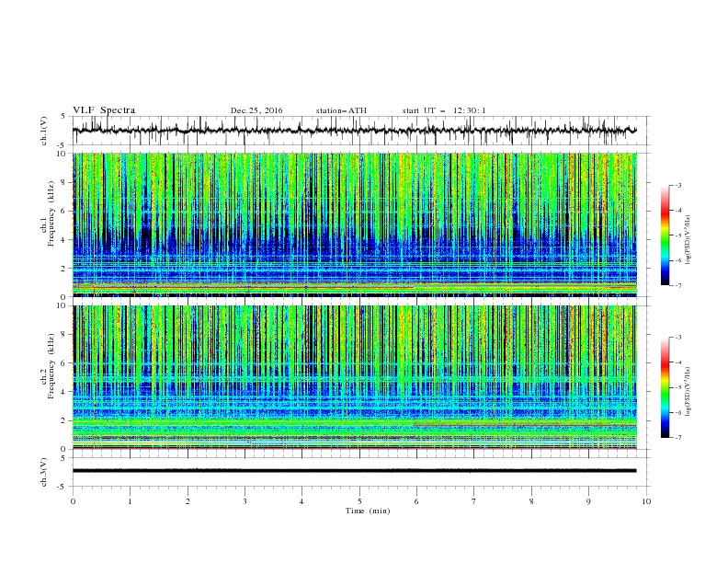The width and height of the screenshot is (728, 563).
Task: Click the 'Time (min)' axis label
Action: [368, 511]
